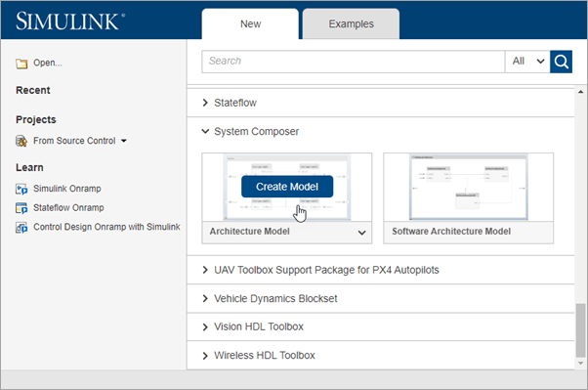This screenshot has height=390, width=588.
Task: Collapse the System Composer section chevron
Action: pyautogui.click(x=205, y=131)
